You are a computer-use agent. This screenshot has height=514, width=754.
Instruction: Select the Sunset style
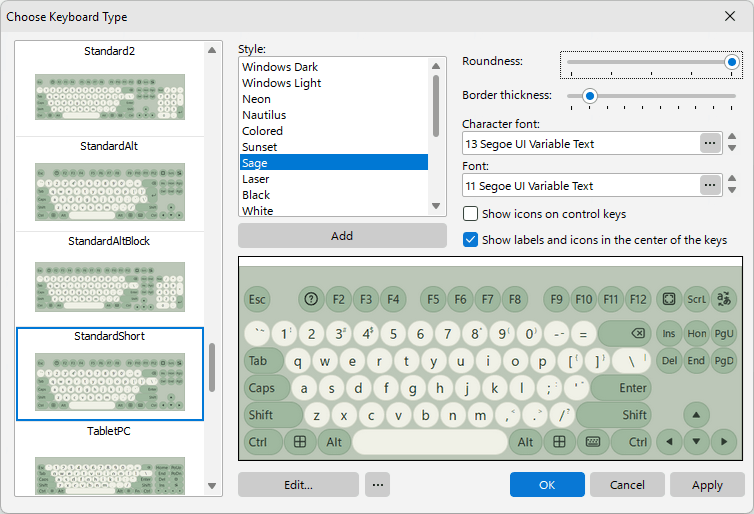tap(334, 147)
